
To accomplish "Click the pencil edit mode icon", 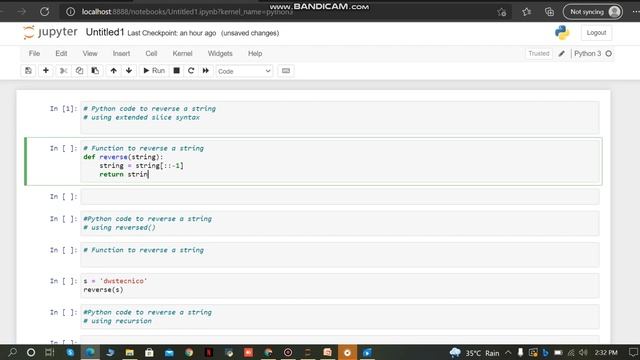I will [x=562, y=53].
